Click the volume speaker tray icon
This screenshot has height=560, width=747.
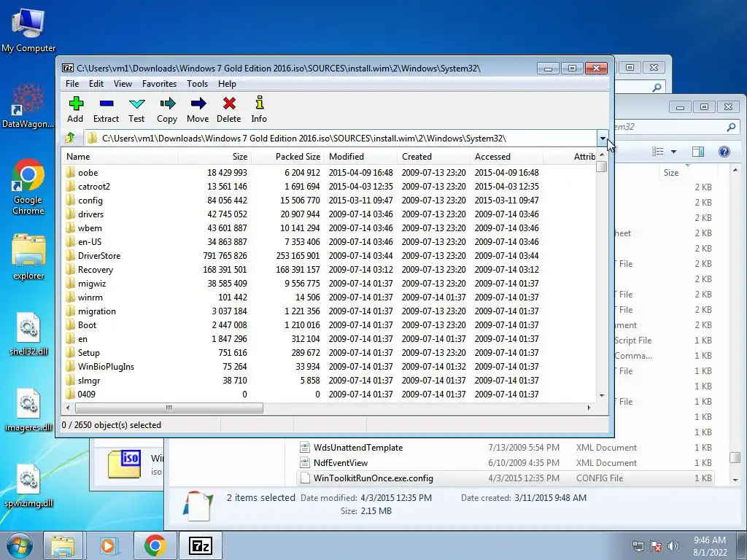tap(673, 546)
